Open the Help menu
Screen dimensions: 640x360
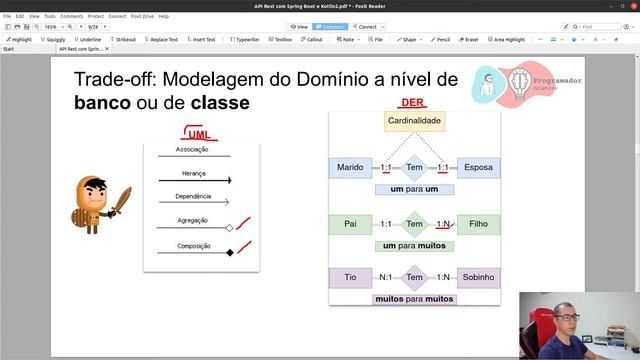[163, 16]
